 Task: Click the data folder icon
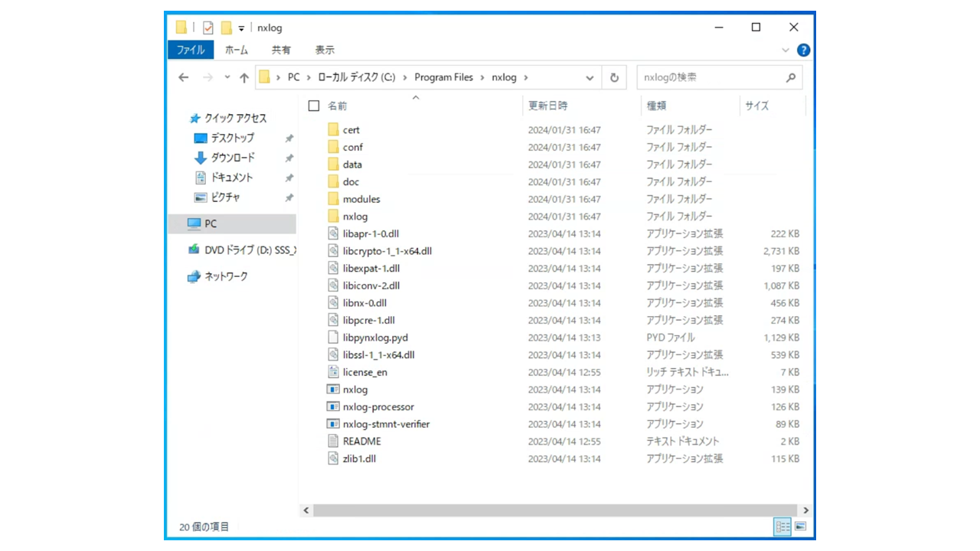click(x=333, y=165)
